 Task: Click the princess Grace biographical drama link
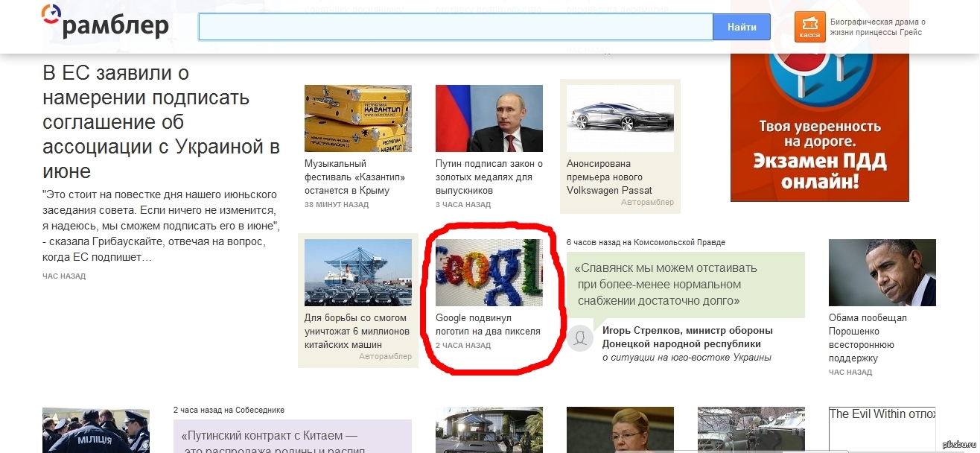point(878,27)
